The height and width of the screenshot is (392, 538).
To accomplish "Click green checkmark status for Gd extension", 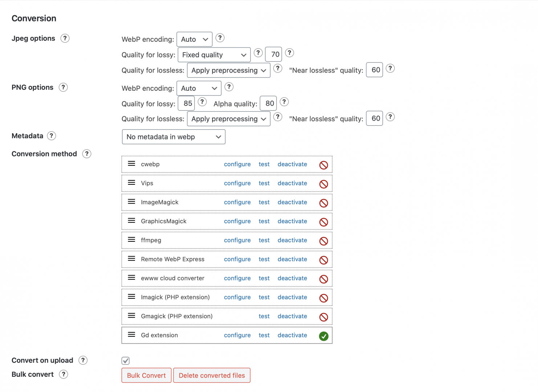I will (x=323, y=336).
